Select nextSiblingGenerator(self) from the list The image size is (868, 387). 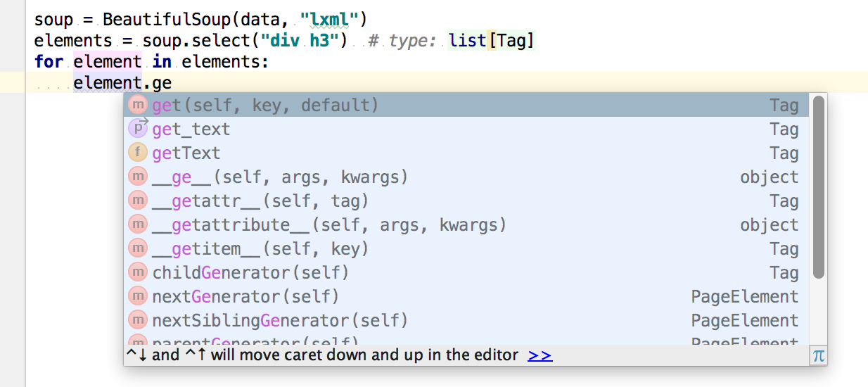coord(280,320)
